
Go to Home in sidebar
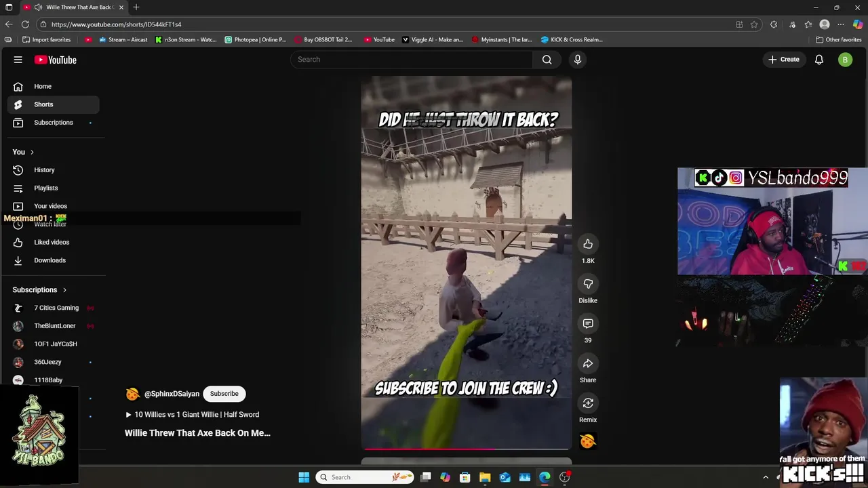53,86
